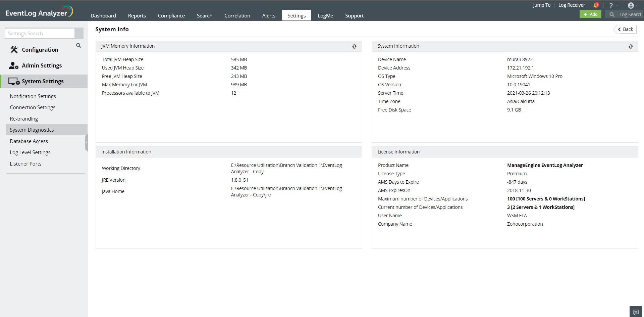Click the Configuration tools icon
This screenshot has height=317, width=644.
14,50
